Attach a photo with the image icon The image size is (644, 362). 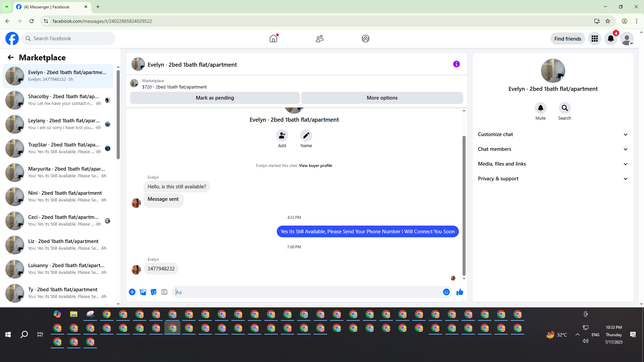(143, 292)
